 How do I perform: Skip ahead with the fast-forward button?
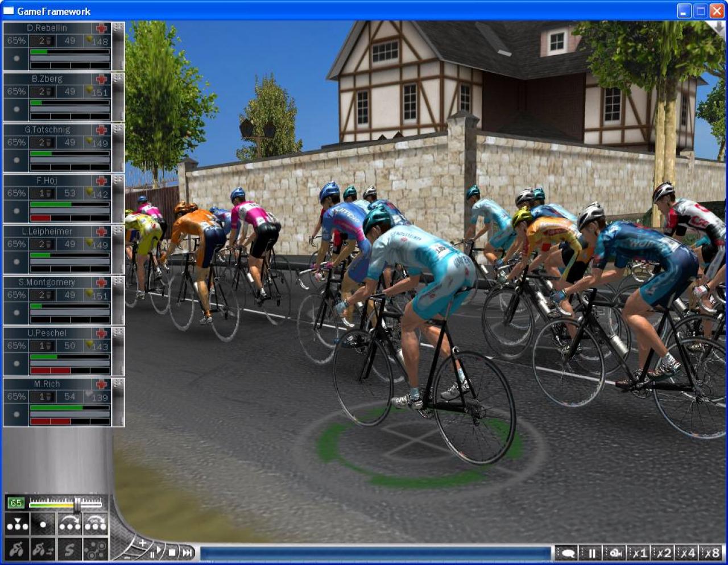(x=187, y=552)
